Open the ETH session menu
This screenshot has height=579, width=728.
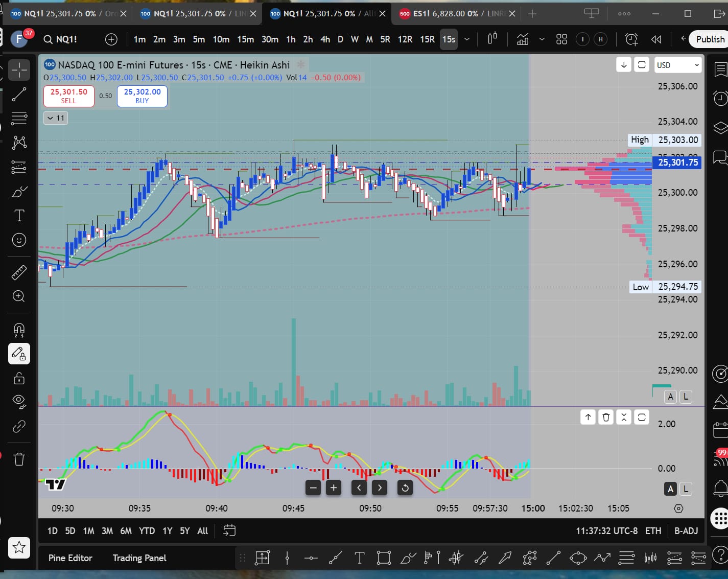click(x=653, y=531)
